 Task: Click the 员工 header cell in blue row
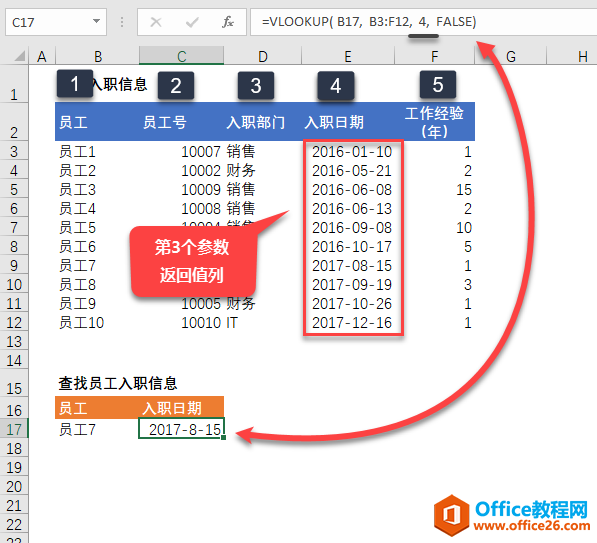click(x=97, y=122)
